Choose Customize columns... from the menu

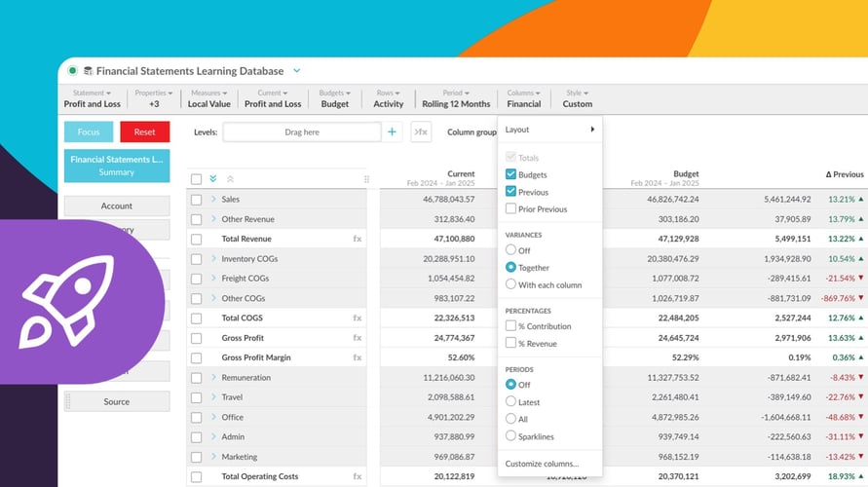coord(542,464)
